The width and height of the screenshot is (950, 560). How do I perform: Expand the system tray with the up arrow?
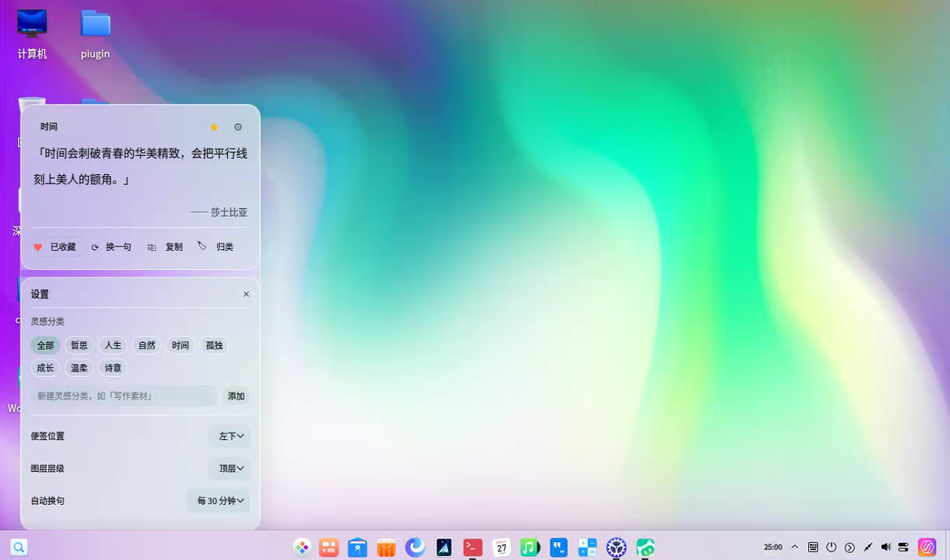[x=795, y=547]
